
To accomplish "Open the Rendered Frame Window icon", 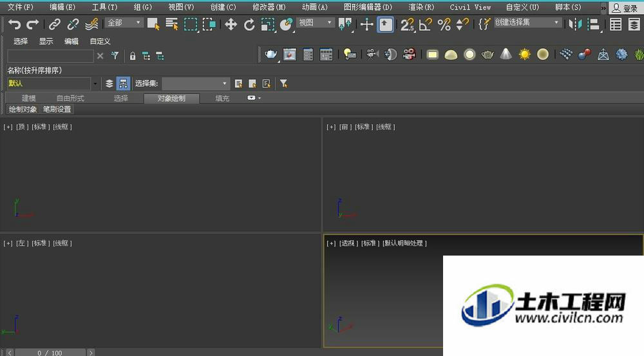I will point(290,54).
